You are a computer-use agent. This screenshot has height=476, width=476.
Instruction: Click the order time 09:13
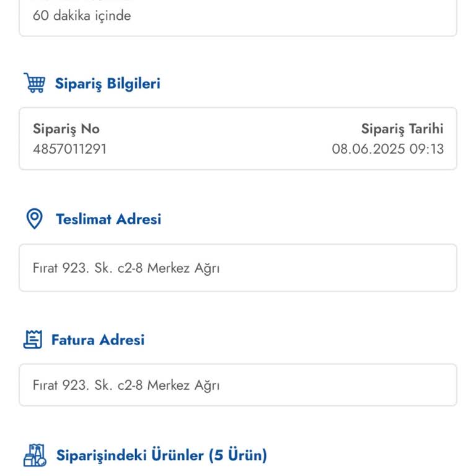[426, 149]
